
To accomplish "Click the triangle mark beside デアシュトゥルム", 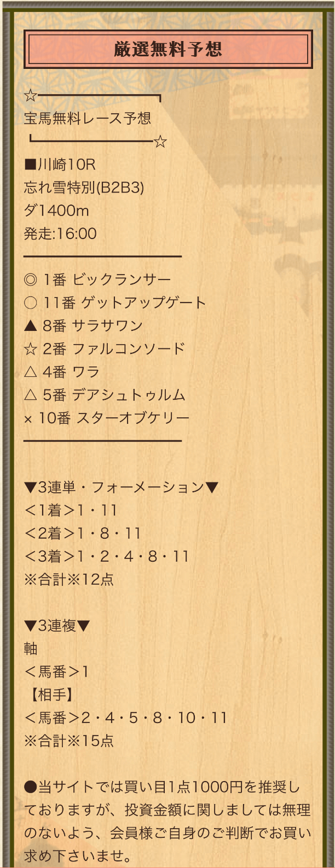I will pos(31,394).
